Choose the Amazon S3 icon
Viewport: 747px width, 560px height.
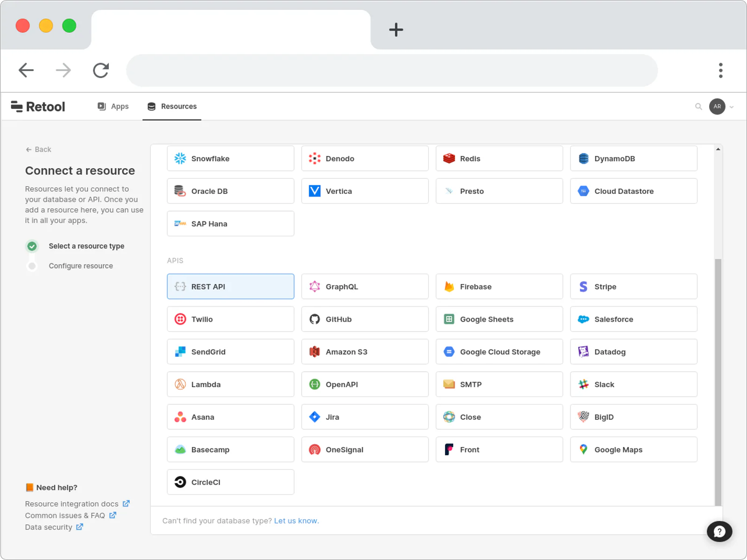click(x=315, y=352)
